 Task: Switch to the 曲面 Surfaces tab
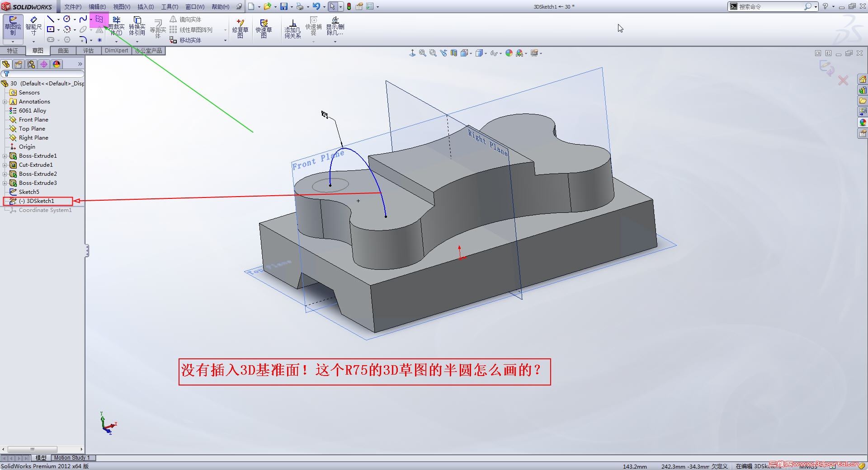(63, 51)
